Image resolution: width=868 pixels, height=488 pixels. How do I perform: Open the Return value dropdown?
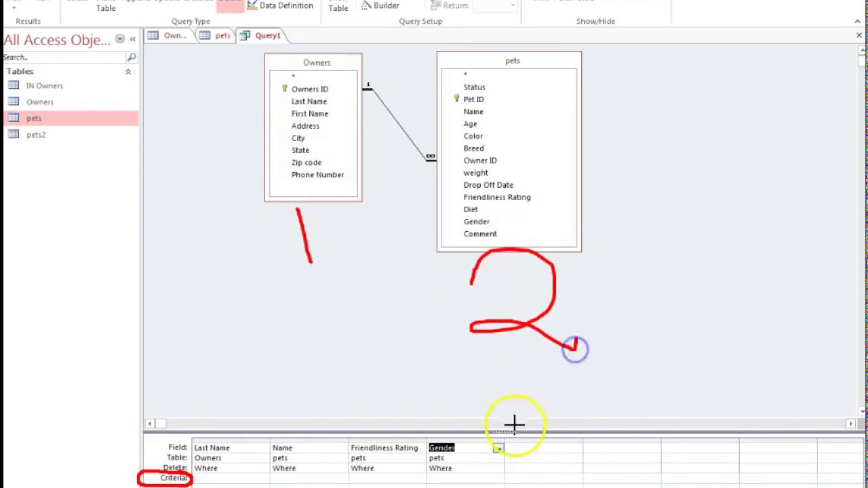(x=512, y=5)
